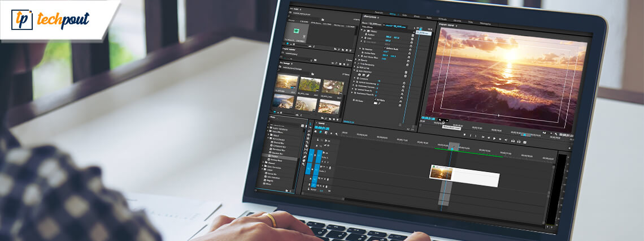Click the blue timeline timecode display
The height and width of the screenshot is (241, 644).
pyautogui.click(x=321, y=128)
